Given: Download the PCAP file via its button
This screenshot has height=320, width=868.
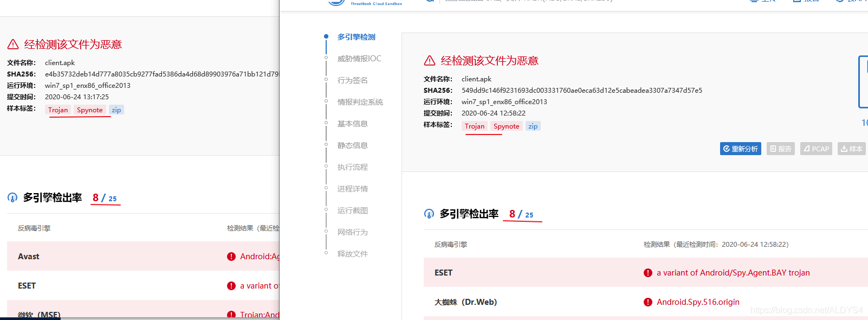Looking at the screenshot, I should coord(817,149).
